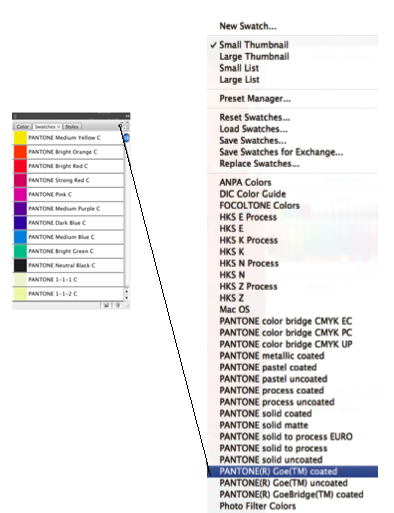Switch to the Color tab
394x513 pixels.
pyautogui.click(x=23, y=127)
